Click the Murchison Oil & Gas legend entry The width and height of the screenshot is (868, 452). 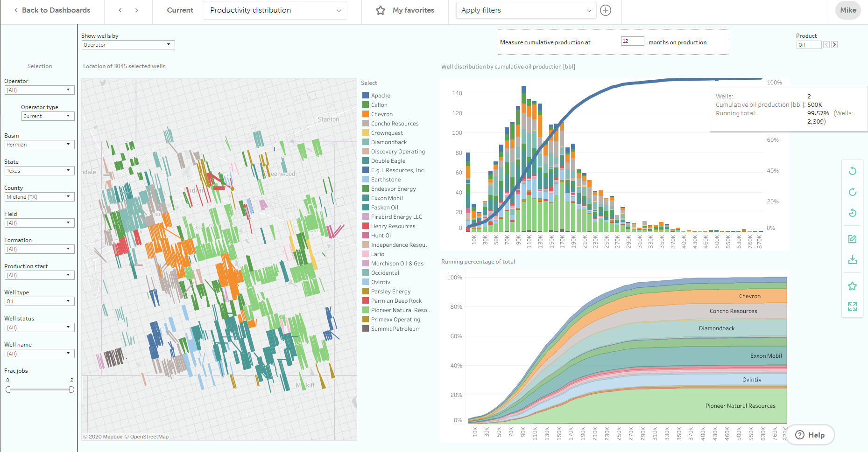click(397, 264)
